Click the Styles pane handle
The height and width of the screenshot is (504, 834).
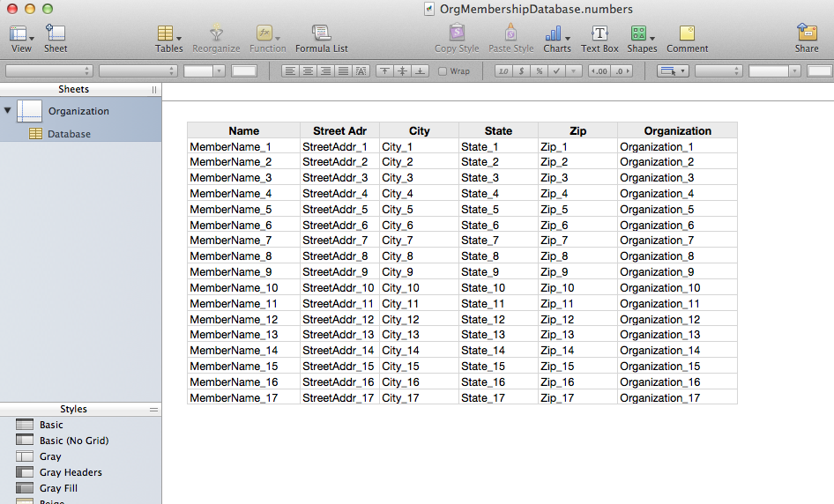click(x=153, y=410)
